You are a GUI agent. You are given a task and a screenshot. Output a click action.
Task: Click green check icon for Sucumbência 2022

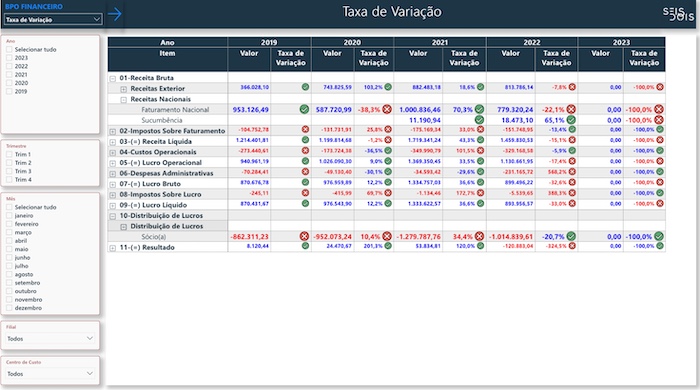click(x=571, y=120)
